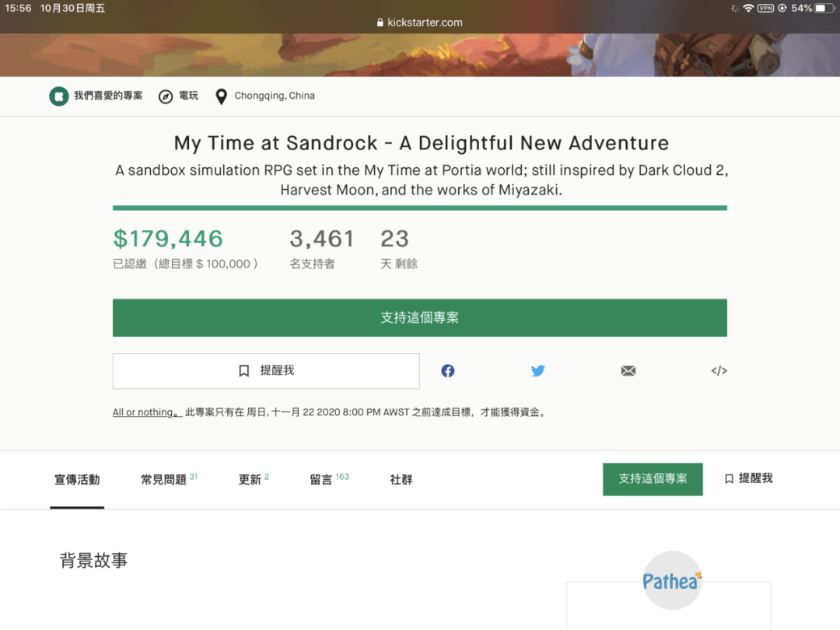
Task: Switch to the 更新 tab
Action: pyautogui.click(x=250, y=480)
